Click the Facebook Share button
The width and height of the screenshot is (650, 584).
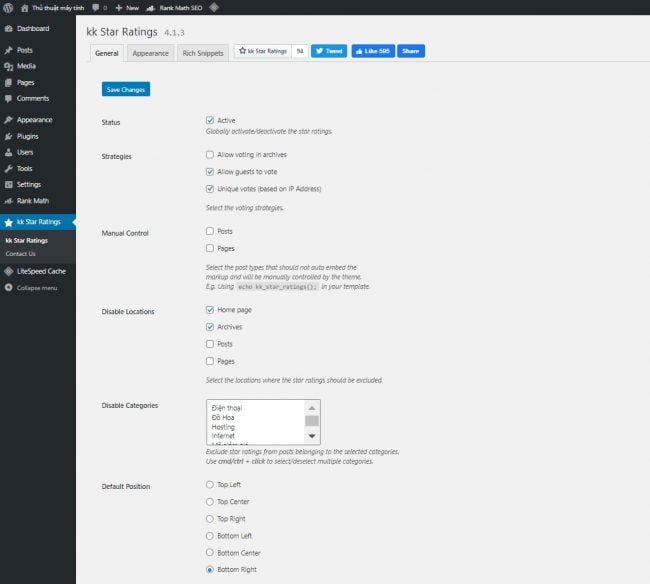[x=411, y=51]
